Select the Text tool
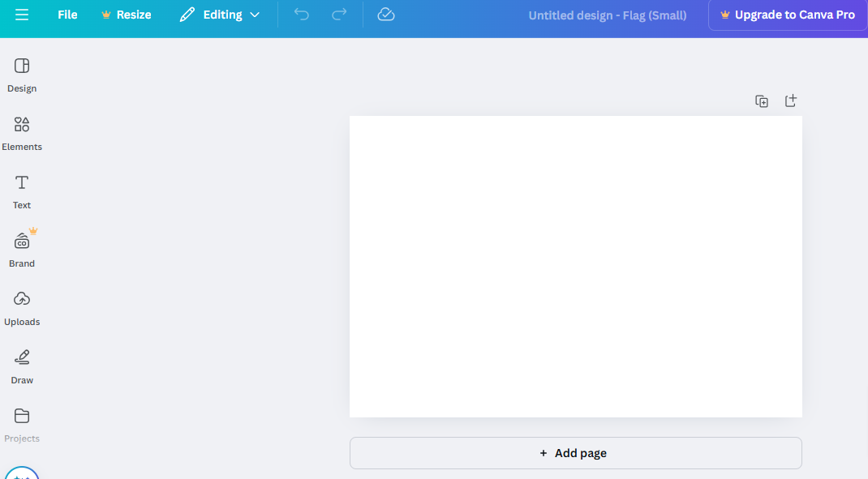Screen dimensions: 868x479 click(22, 191)
